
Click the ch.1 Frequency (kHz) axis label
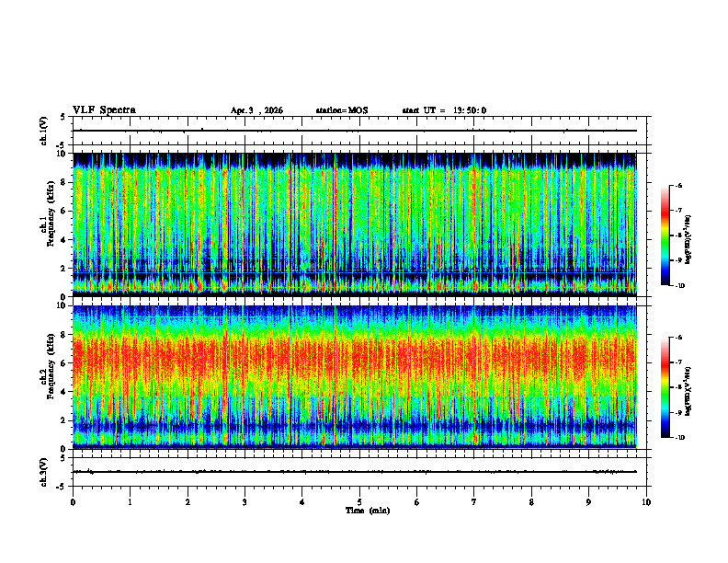click(49, 214)
